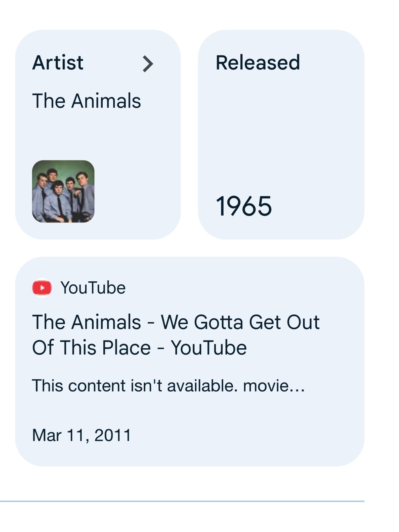
Task: Click the "Released" card heading
Action: pos(258,63)
